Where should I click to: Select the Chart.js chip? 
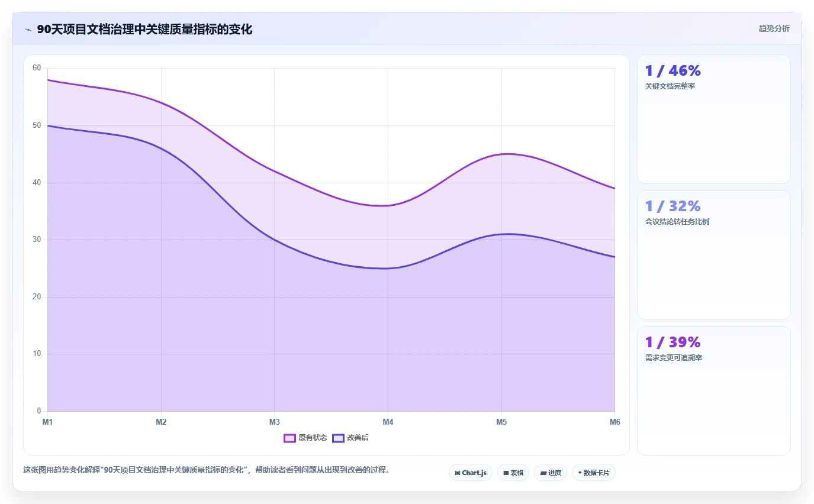[471, 473]
